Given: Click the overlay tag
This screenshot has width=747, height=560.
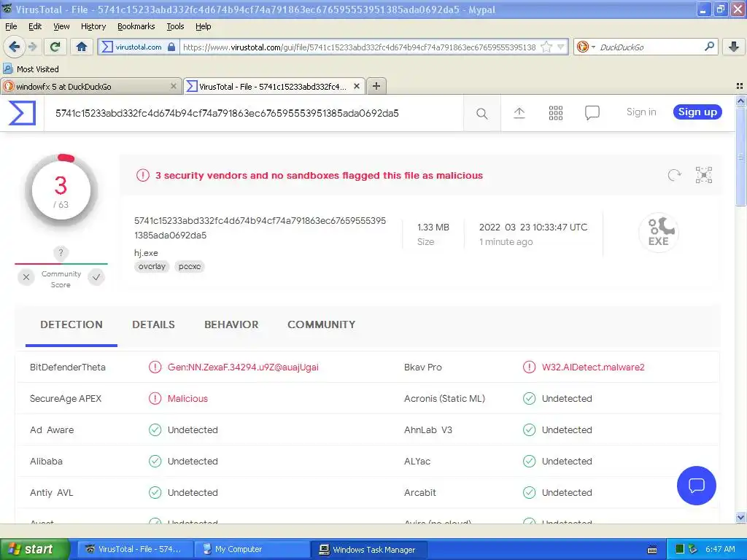Looking at the screenshot, I should 152,266.
